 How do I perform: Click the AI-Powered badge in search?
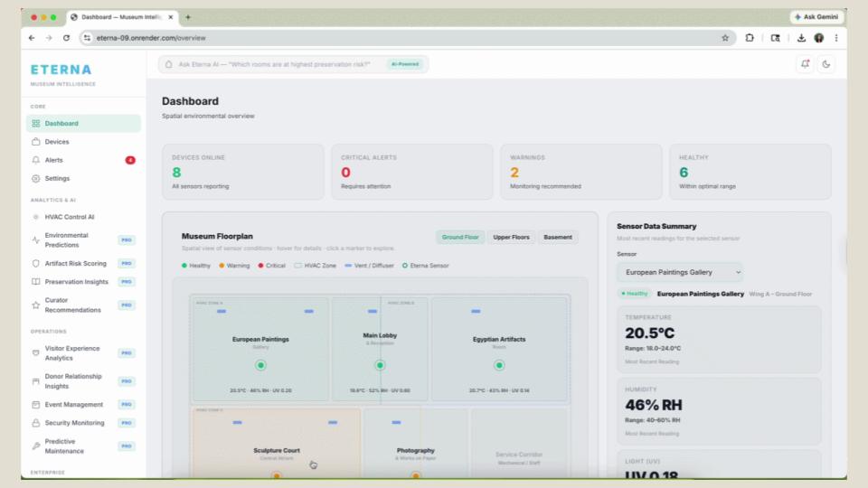pos(405,64)
